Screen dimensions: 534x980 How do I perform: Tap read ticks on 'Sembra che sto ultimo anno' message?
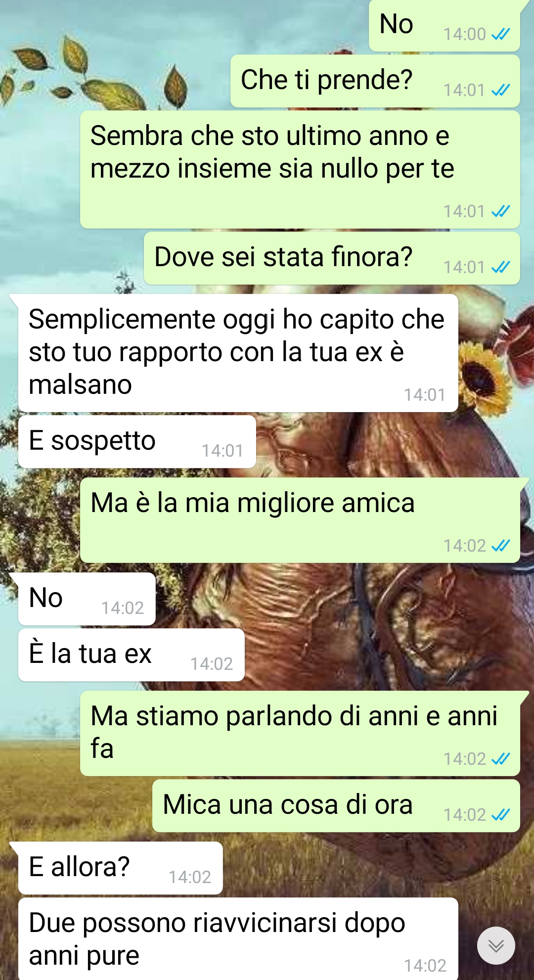pos(501,211)
